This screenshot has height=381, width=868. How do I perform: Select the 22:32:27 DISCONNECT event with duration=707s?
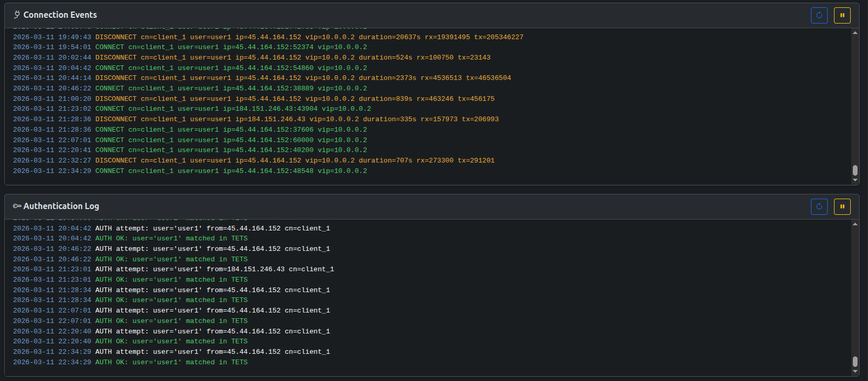click(x=254, y=160)
